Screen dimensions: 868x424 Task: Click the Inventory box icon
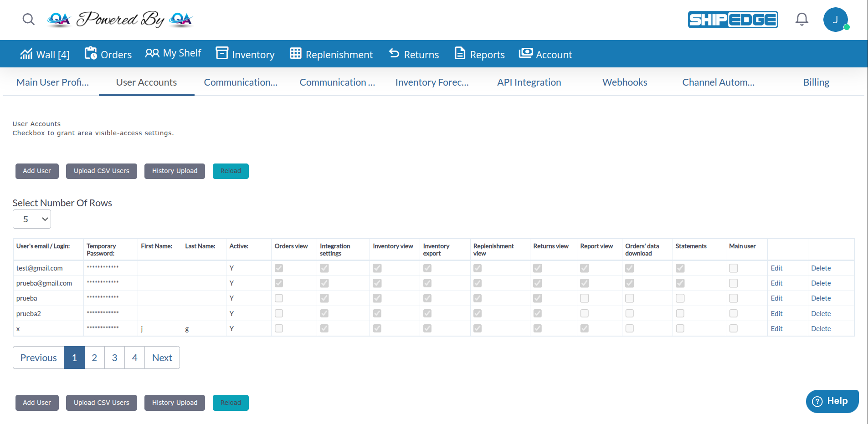[222, 53]
